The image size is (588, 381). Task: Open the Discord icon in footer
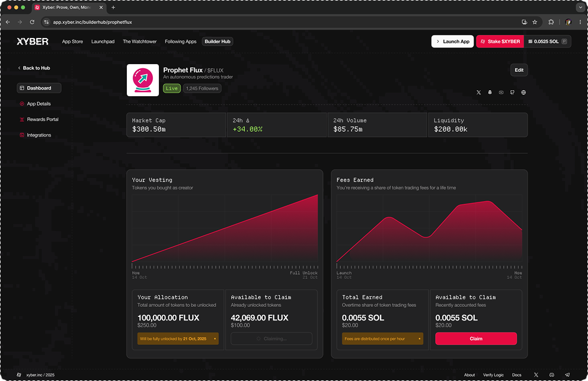pyautogui.click(x=552, y=375)
